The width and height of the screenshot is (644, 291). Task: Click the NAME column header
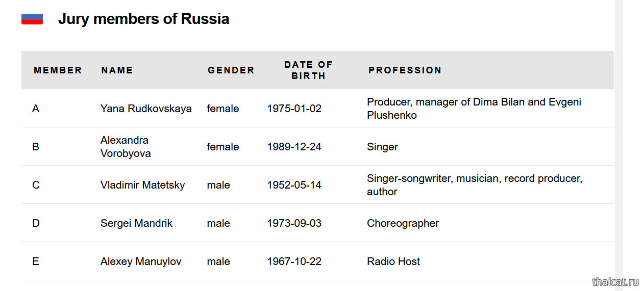tap(117, 70)
